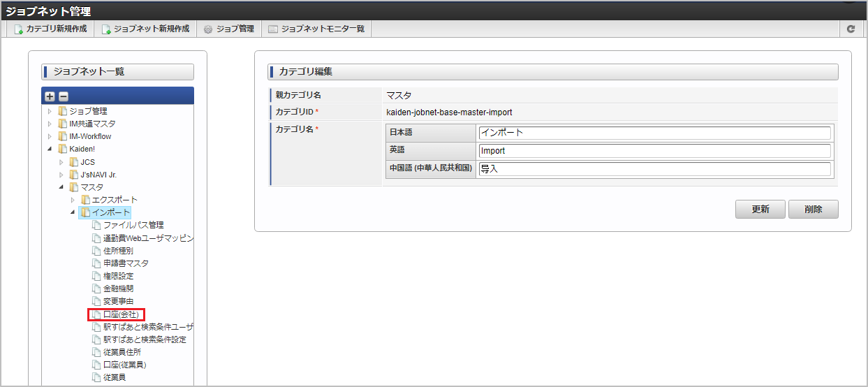Collapse the マスタ tree node

(x=61, y=187)
